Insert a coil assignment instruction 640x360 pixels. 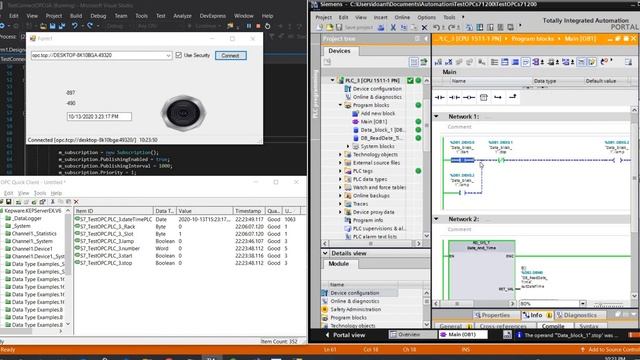(x=469, y=97)
